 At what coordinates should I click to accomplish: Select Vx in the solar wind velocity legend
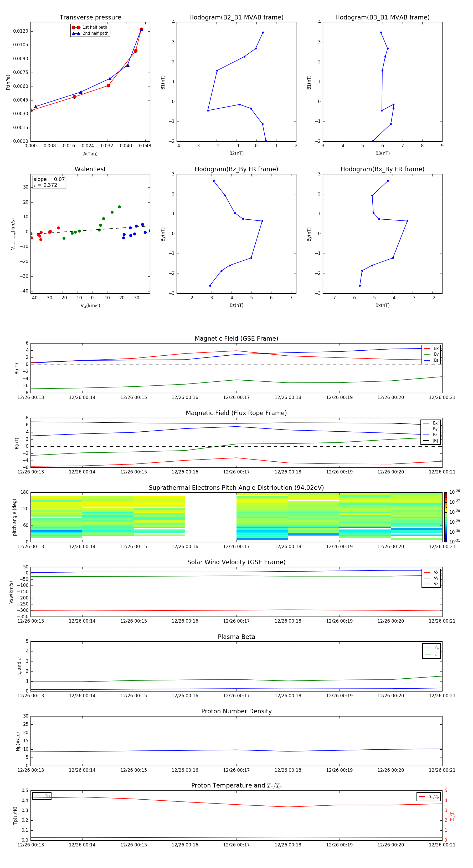pyautogui.click(x=431, y=573)
